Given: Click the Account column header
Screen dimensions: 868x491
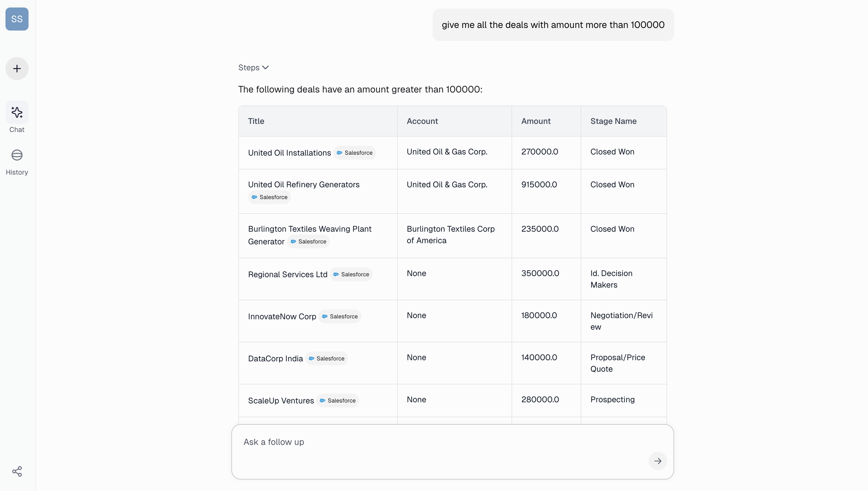Looking at the screenshot, I should pos(422,121).
